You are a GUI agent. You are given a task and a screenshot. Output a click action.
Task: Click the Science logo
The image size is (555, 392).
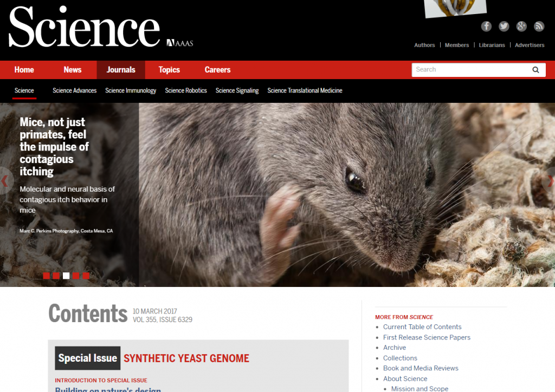coord(84,27)
